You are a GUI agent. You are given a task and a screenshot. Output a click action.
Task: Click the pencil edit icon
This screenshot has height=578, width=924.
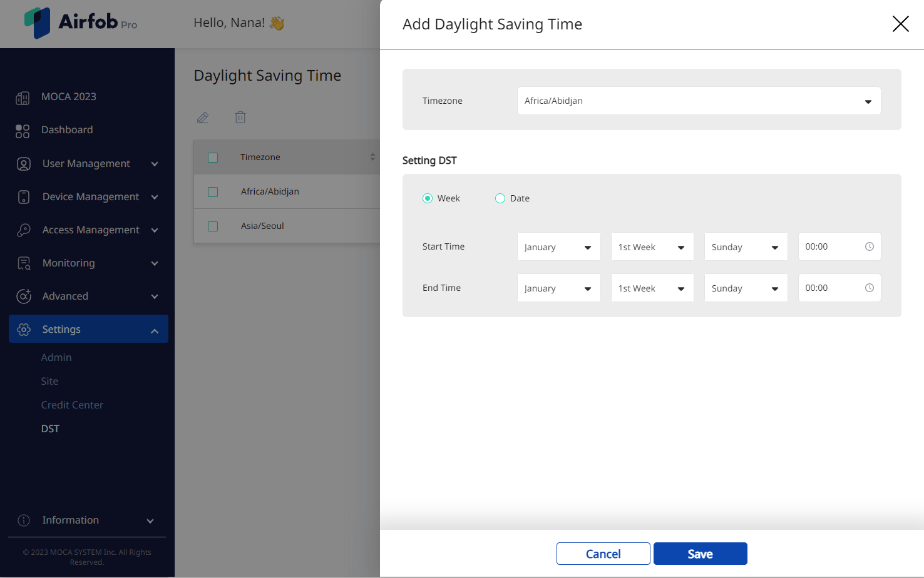[x=203, y=118]
